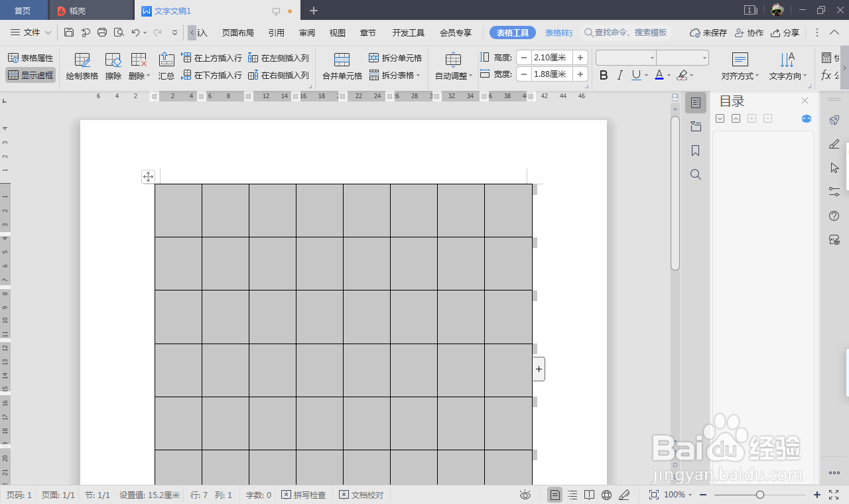This screenshot has width=849, height=504.
Task: Open Table Properties (表格属性)
Action: tap(31, 58)
